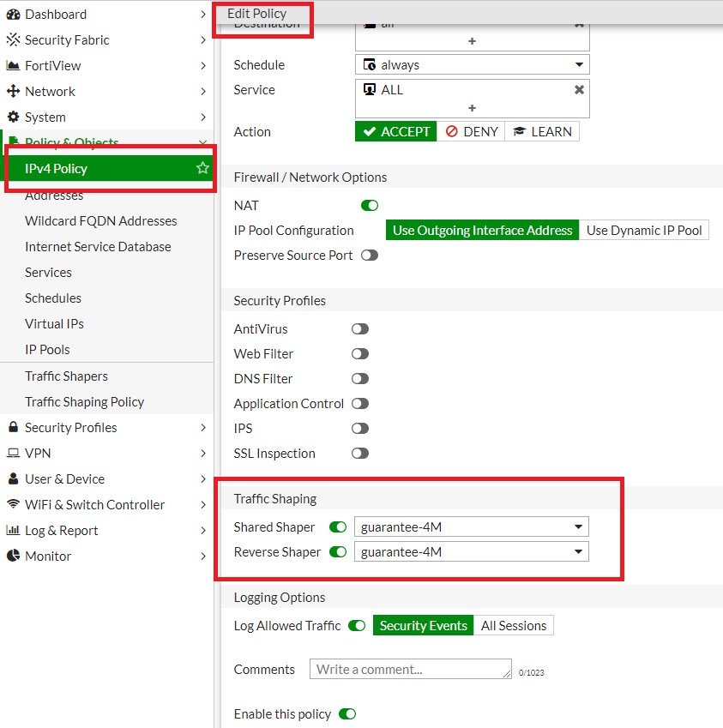
Task: Enable the AntiVirus profile toggle
Action: (x=360, y=329)
